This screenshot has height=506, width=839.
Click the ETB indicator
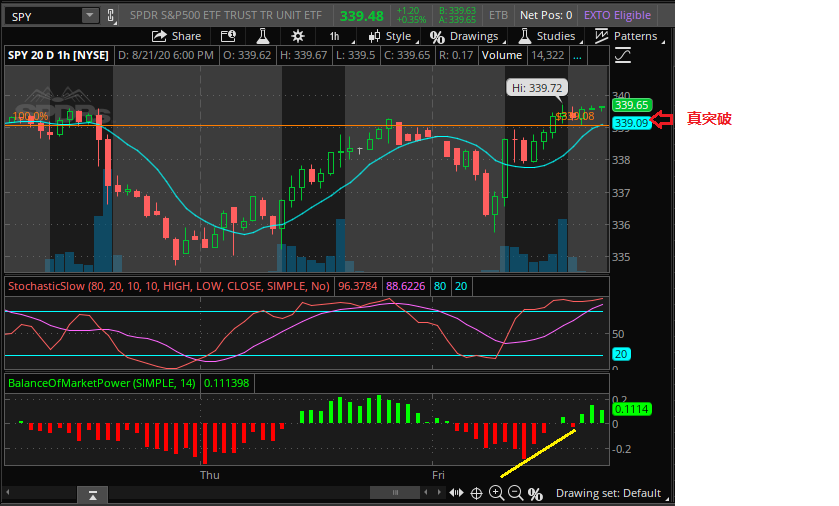pos(498,16)
